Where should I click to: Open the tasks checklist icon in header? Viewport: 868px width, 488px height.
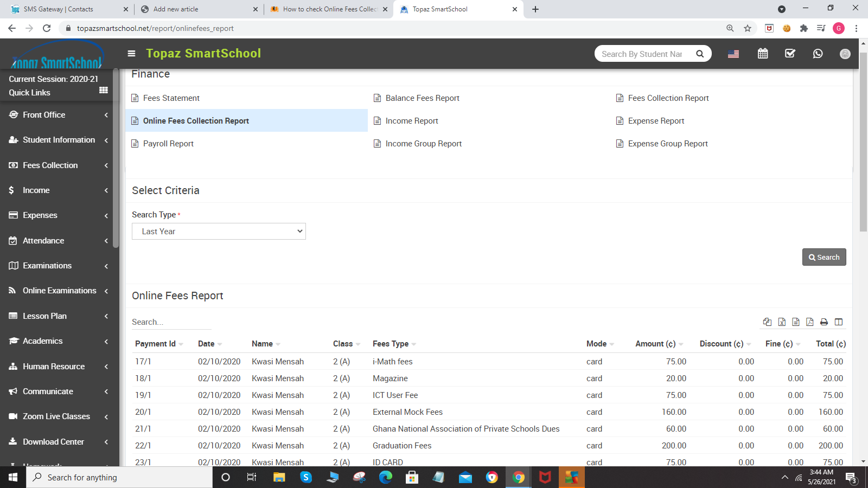point(790,53)
